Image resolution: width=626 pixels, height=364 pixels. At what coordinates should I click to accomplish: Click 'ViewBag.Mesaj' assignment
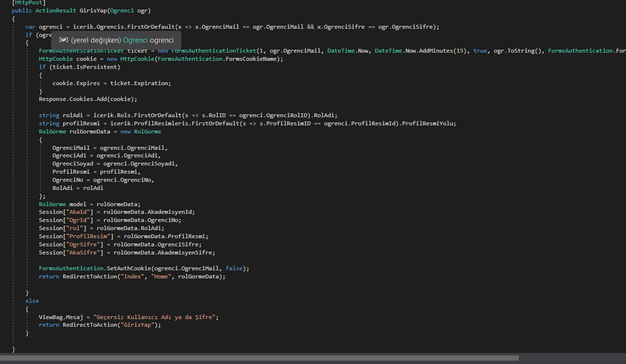(61, 317)
